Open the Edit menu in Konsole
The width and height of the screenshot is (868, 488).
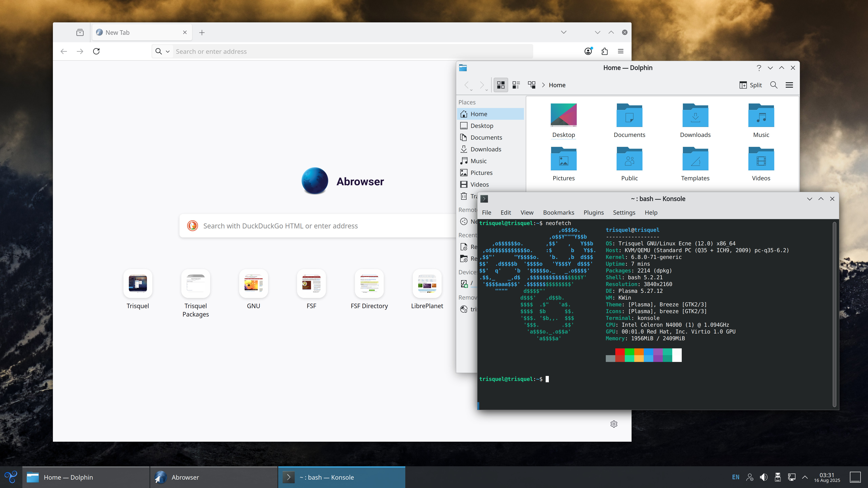coord(506,213)
